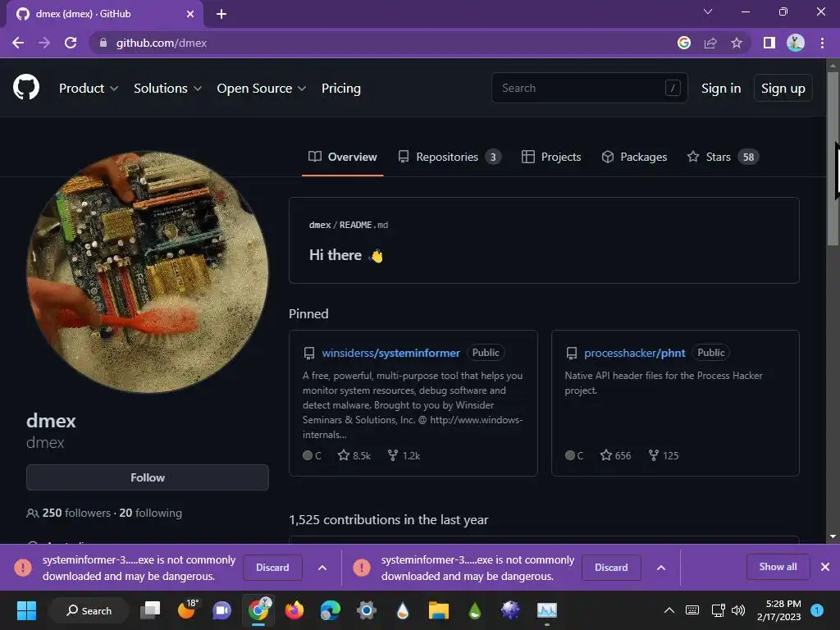Go back to previous page
This screenshot has width=840, height=630.
(18, 43)
